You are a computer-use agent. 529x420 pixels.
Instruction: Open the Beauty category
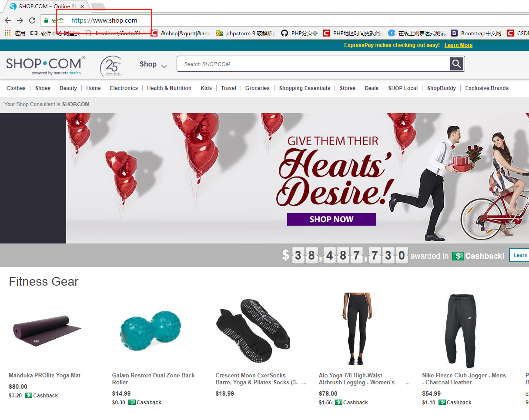(68, 88)
